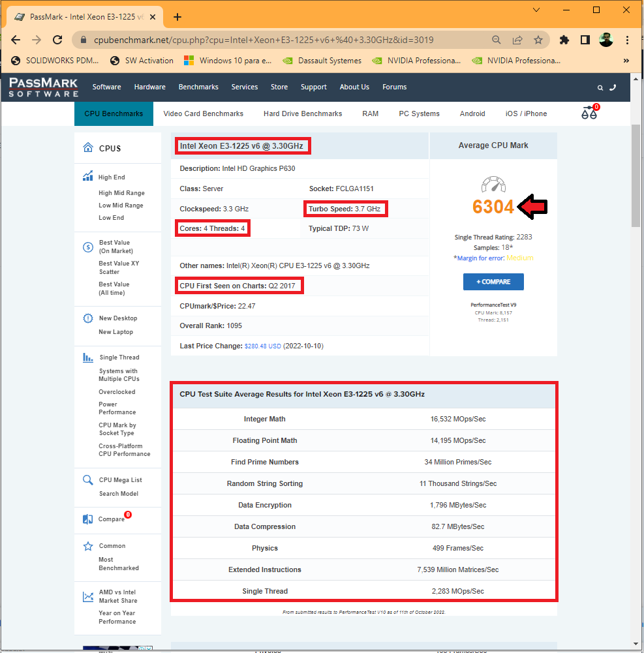Select the Video Card Benchmarks tab
This screenshot has height=653, width=644.
tap(204, 114)
